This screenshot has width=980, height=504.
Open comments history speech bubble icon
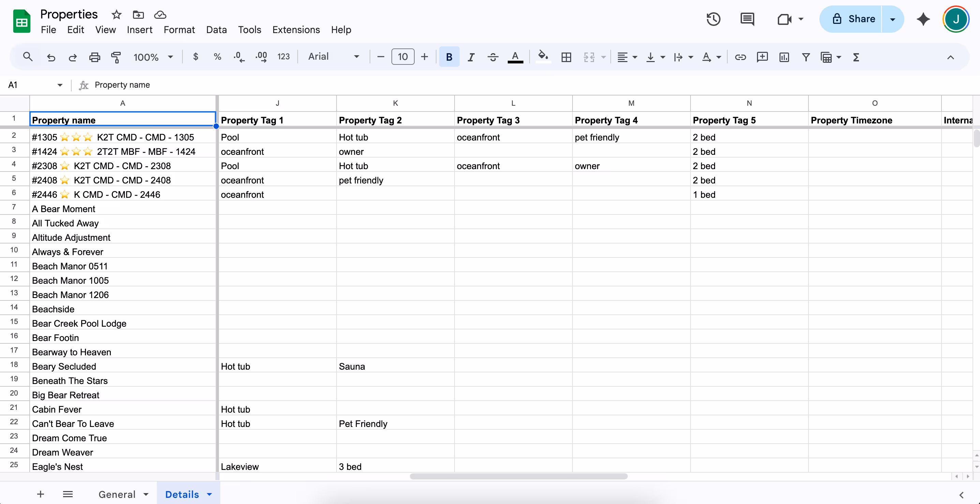(747, 19)
